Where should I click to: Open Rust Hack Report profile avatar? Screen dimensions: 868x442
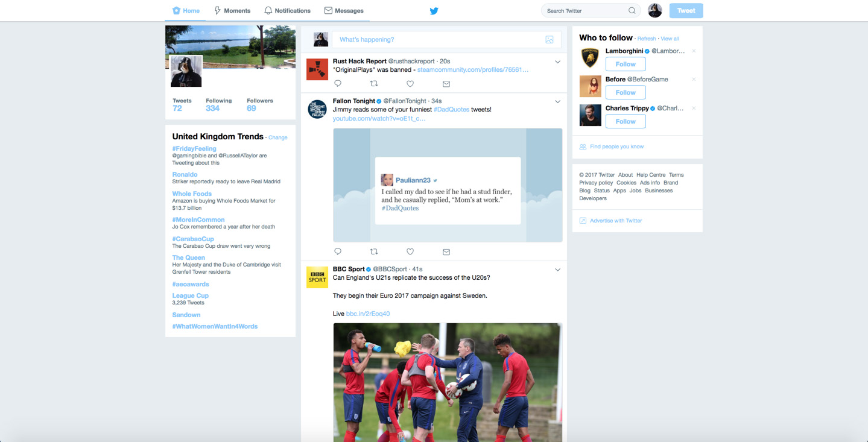(x=317, y=69)
